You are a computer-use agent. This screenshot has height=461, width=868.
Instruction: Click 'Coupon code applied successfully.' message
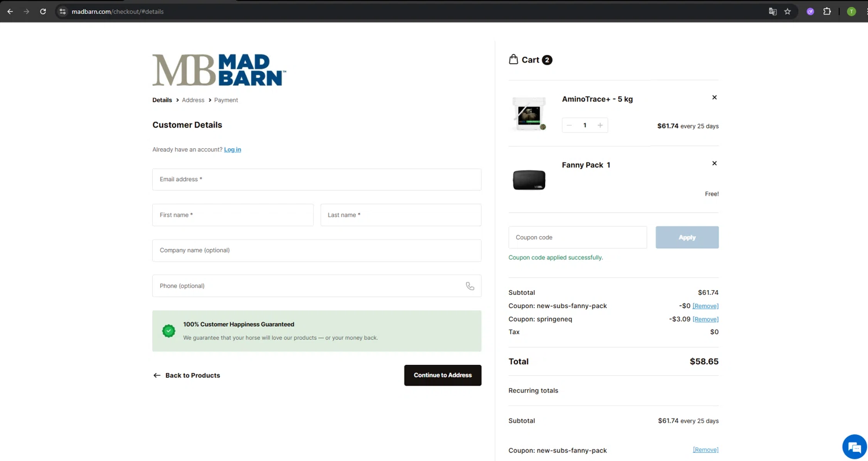[x=556, y=258]
